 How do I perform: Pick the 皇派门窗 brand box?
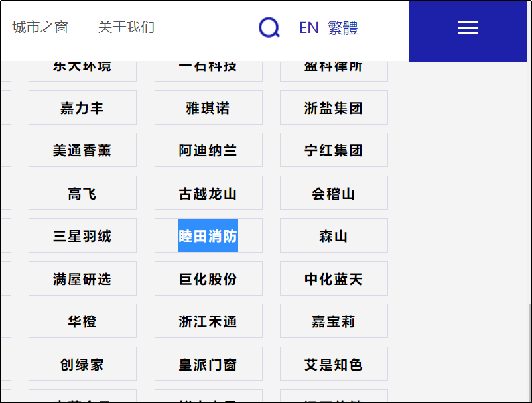point(208,364)
